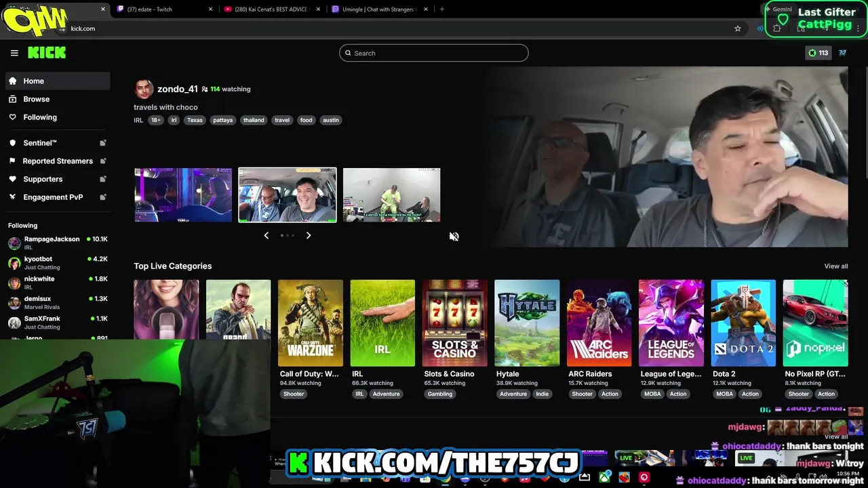
Task: Bookmark this page with the star icon
Action: tap(738, 28)
